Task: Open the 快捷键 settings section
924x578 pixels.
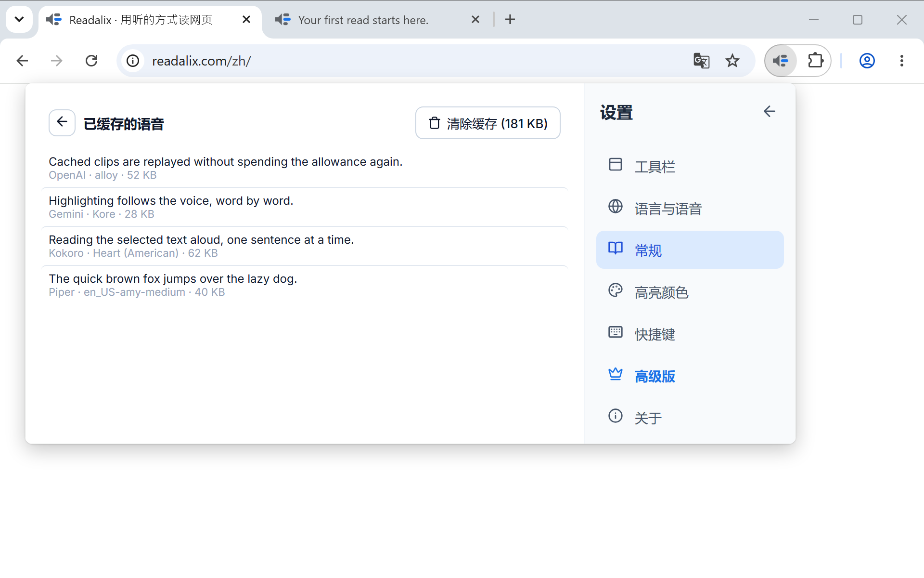Action: coord(690,334)
